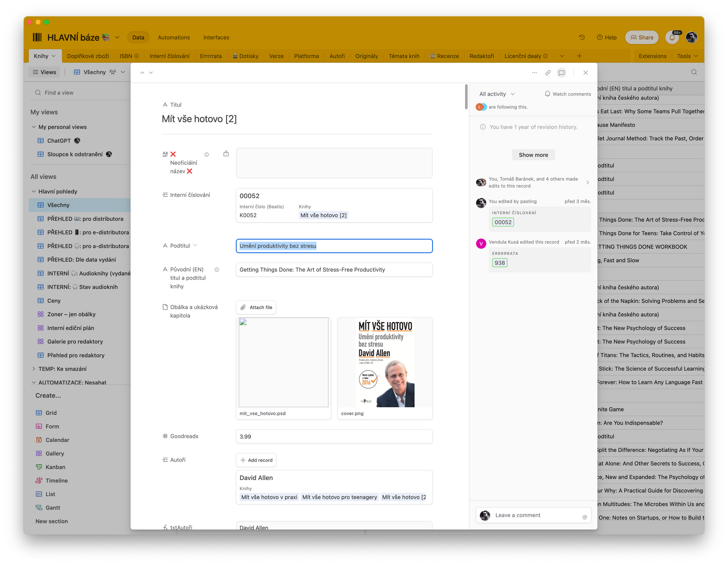Switch to the Autoři table tab
The height and width of the screenshot is (566, 728).
click(x=337, y=56)
